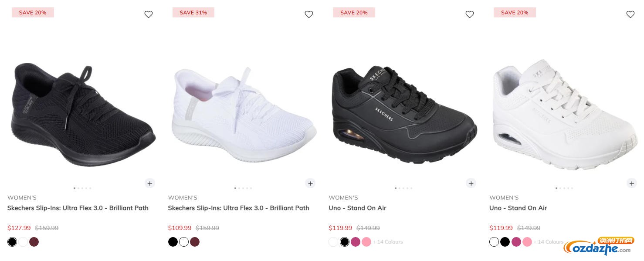Select the magenta swatch on the white Uno shoe
The width and height of the screenshot is (644, 261).
coord(516,242)
